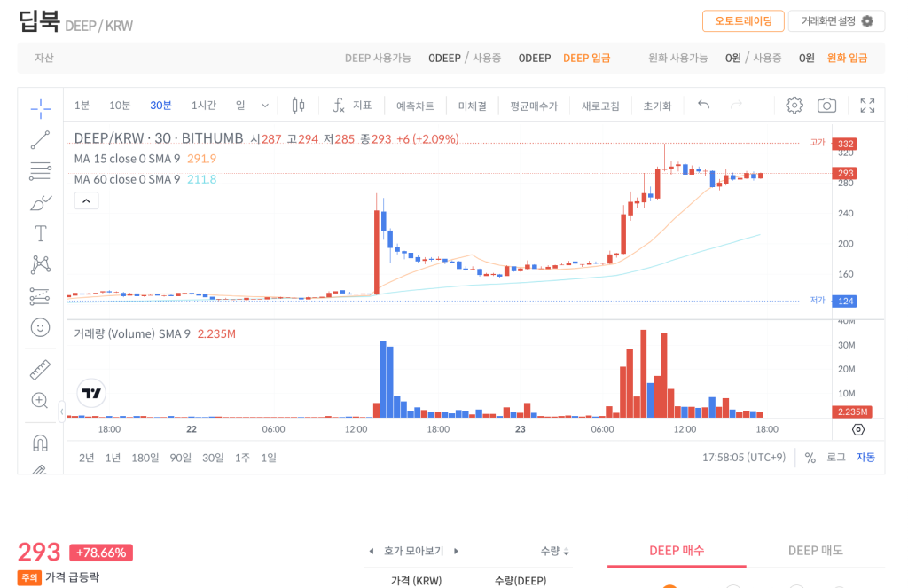Screen dimensions: 908x588
Task: Redo the last chart action
Action: pyautogui.click(x=736, y=105)
